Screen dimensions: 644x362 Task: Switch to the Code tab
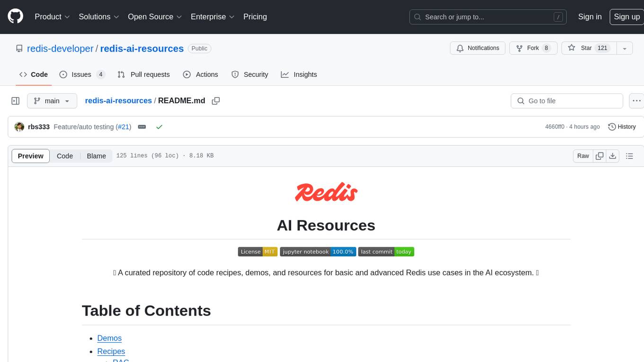(34, 74)
